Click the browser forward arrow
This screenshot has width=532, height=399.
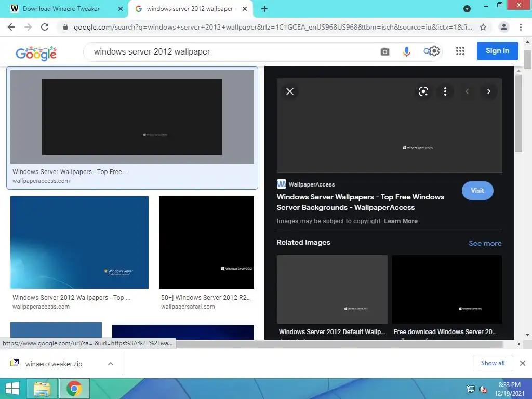(x=28, y=27)
